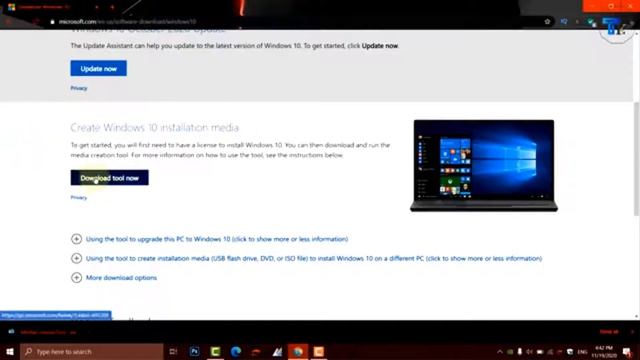The image size is (640, 360).
Task: Click Show all in the downloads bar
Action: 609,332
